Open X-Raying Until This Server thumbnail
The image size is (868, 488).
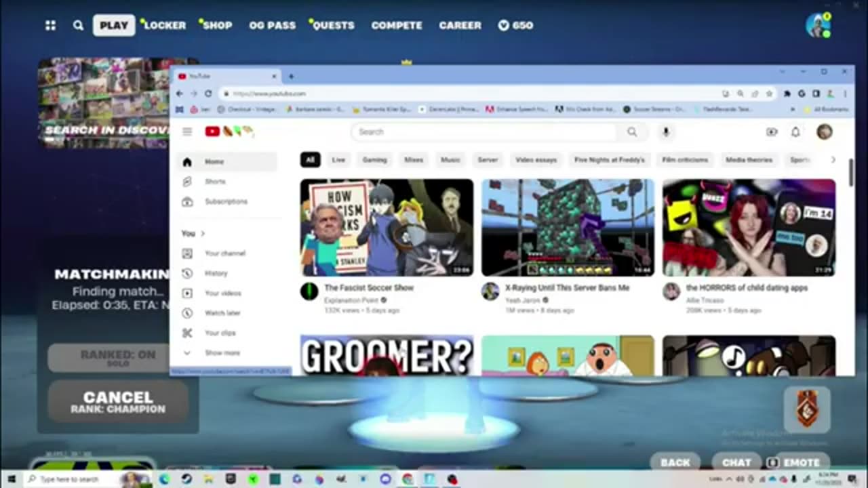click(x=568, y=227)
